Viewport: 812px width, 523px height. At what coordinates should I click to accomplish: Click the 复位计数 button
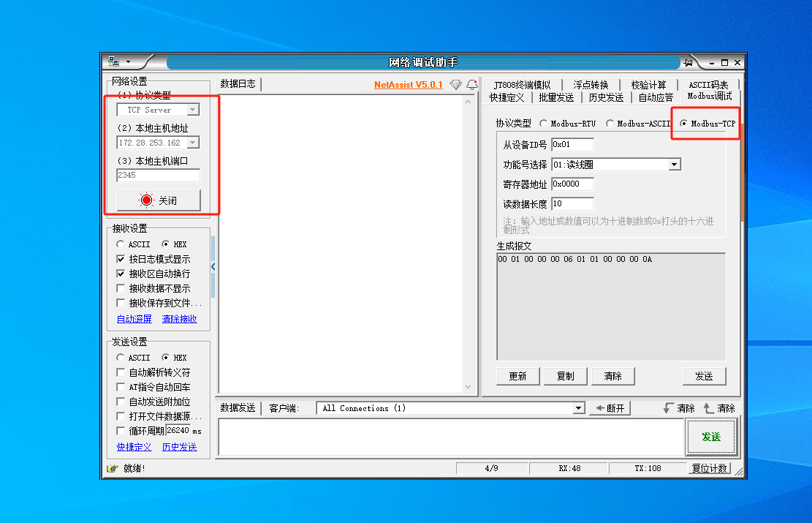coord(710,469)
